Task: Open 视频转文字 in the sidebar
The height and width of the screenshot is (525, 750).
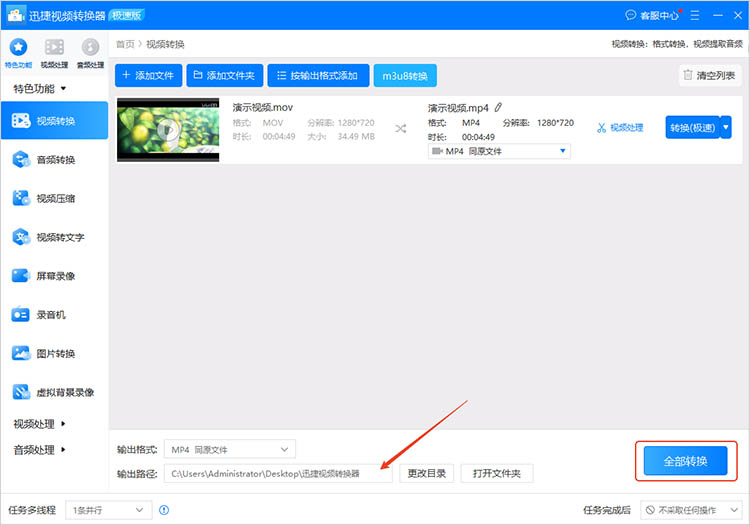Action: tap(55, 237)
